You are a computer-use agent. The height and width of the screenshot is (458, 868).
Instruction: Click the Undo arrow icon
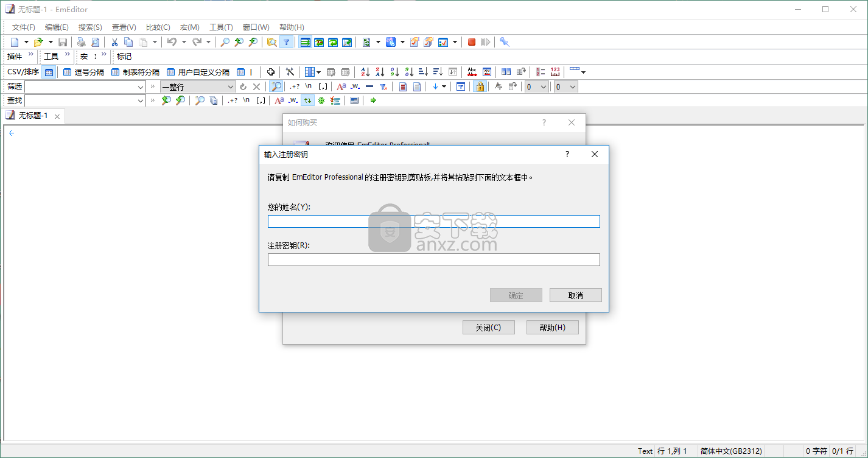(x=172, y=42)
